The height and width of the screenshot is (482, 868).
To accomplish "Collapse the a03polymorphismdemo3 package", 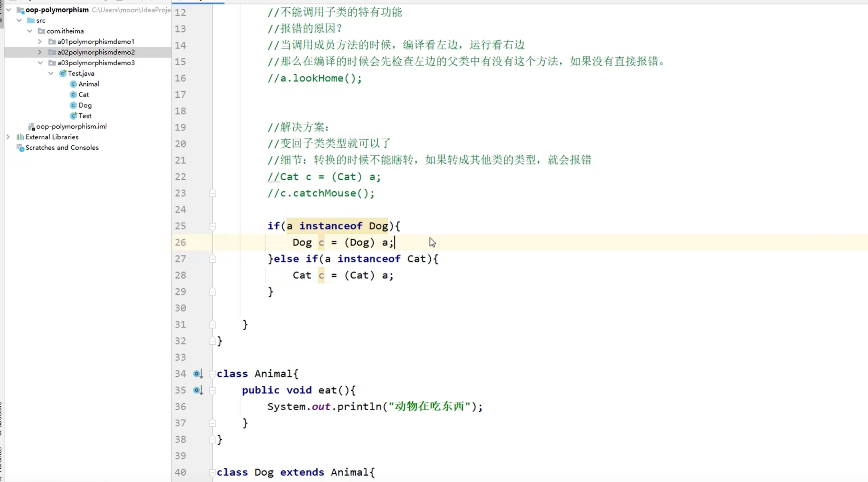I will pyautogui.click(x=40, y=63).
